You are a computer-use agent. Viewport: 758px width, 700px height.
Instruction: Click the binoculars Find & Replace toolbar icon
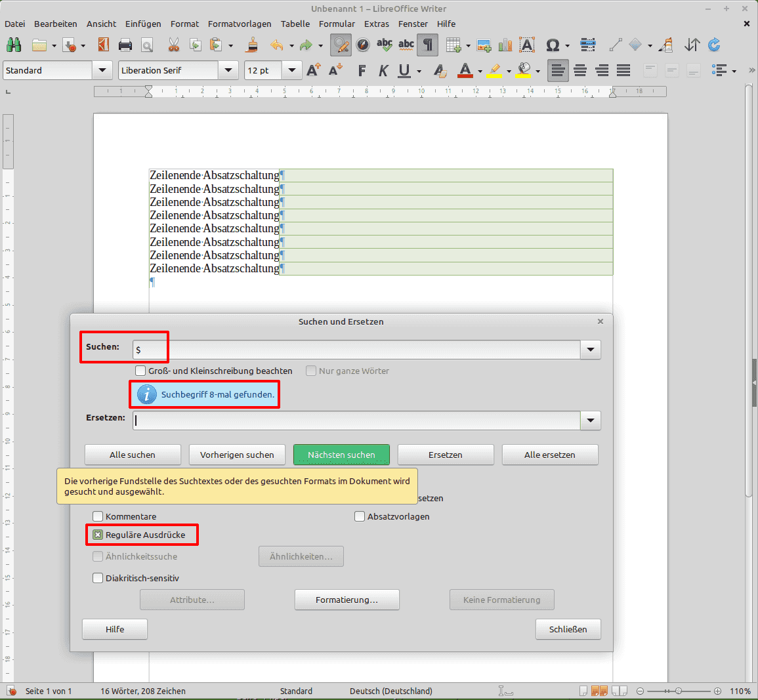pyautogui.click(x=14, y=45)
